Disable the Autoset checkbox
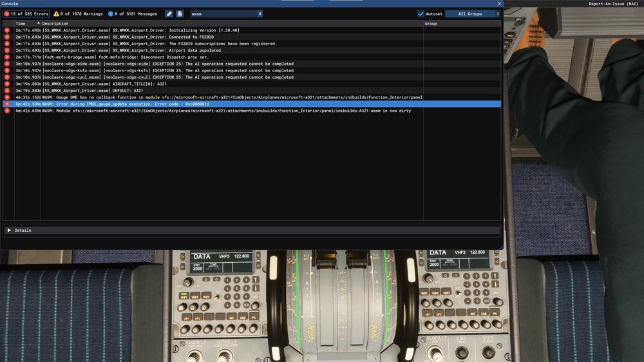This screenshot has height=362, width=644. click(421, 14)
